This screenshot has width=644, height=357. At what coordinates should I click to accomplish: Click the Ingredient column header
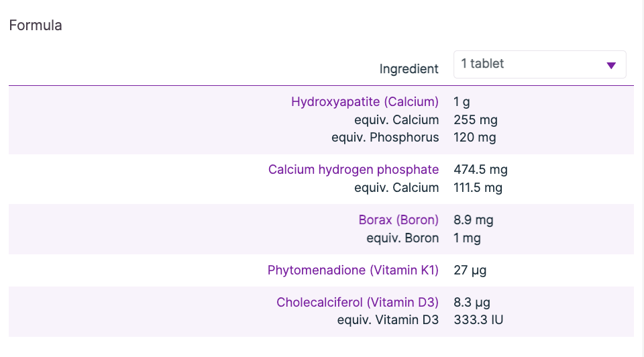pos(409,69)
